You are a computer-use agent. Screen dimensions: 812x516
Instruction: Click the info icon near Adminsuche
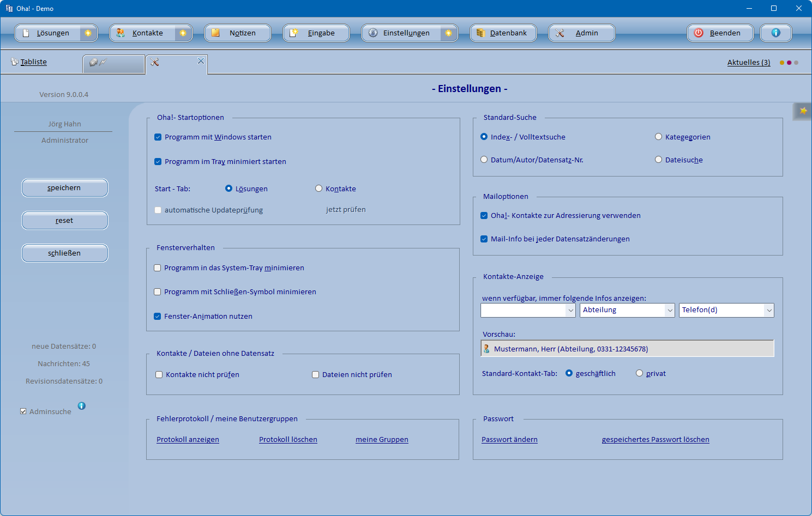point(81,406)
